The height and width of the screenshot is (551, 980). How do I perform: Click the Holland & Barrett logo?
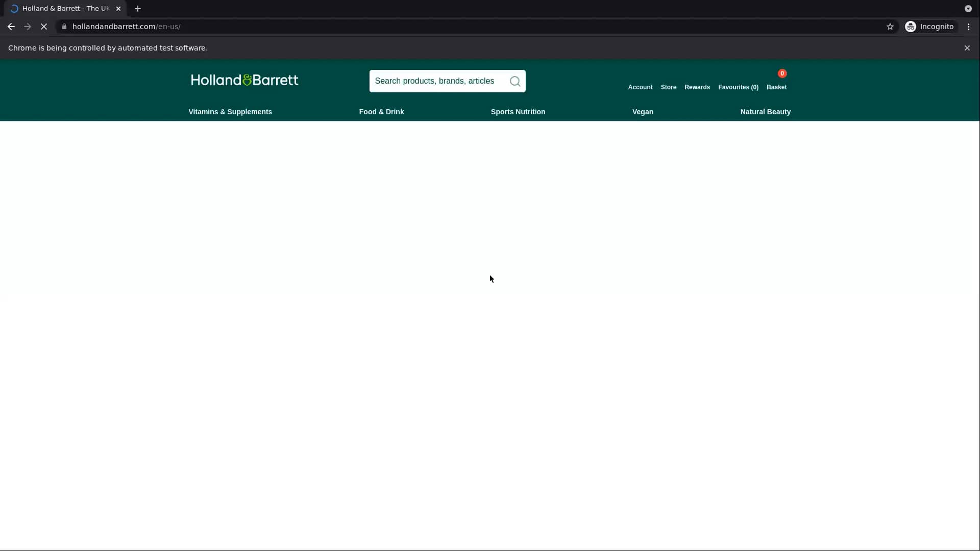244,80
